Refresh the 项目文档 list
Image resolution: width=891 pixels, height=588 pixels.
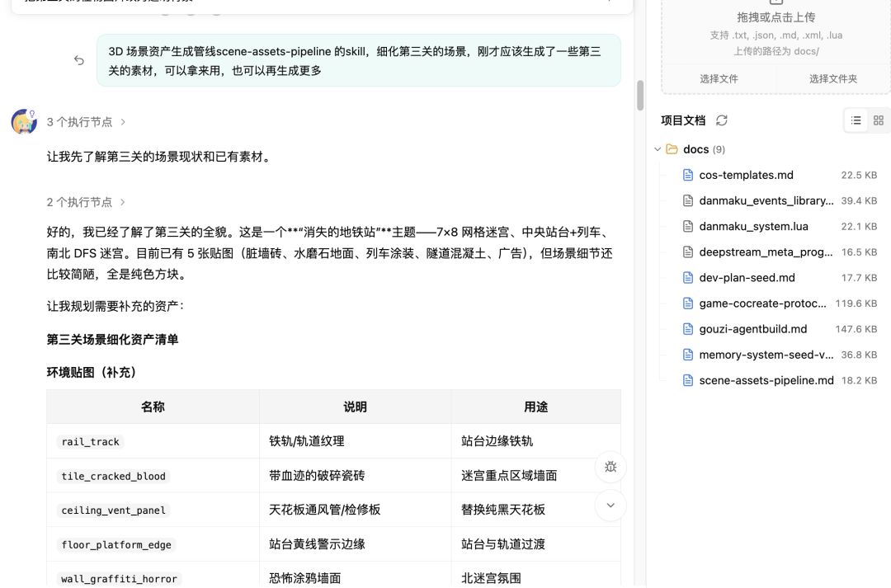[722, 120]
